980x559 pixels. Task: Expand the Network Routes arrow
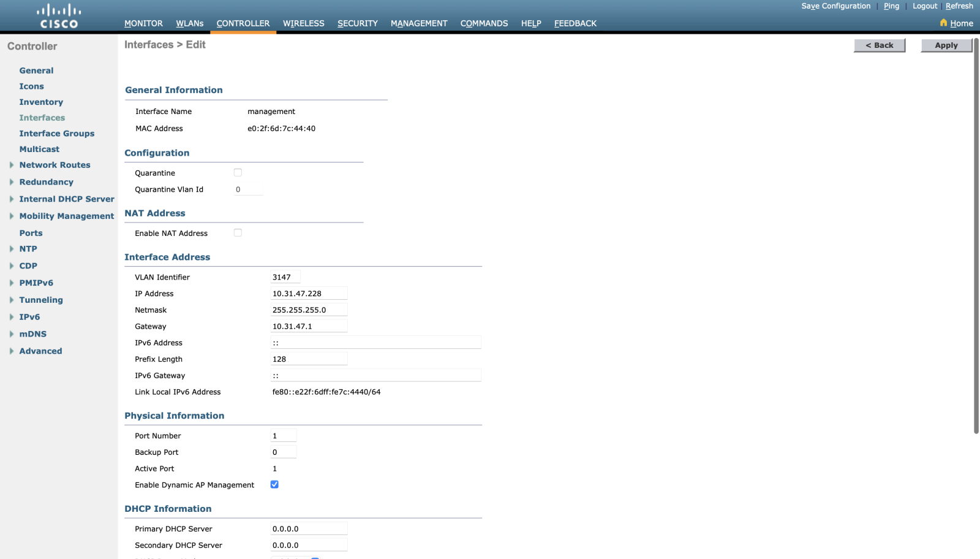click(x=12, y=165)
